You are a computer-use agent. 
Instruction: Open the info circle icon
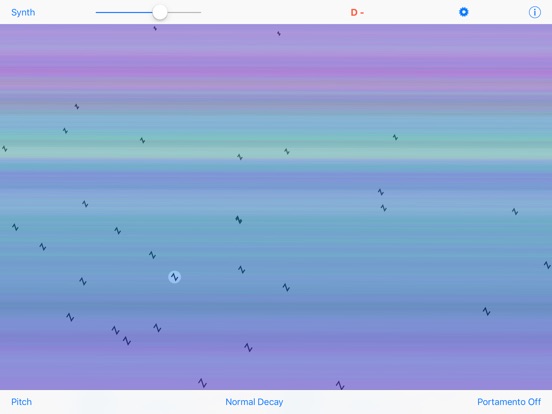(534, 12)
